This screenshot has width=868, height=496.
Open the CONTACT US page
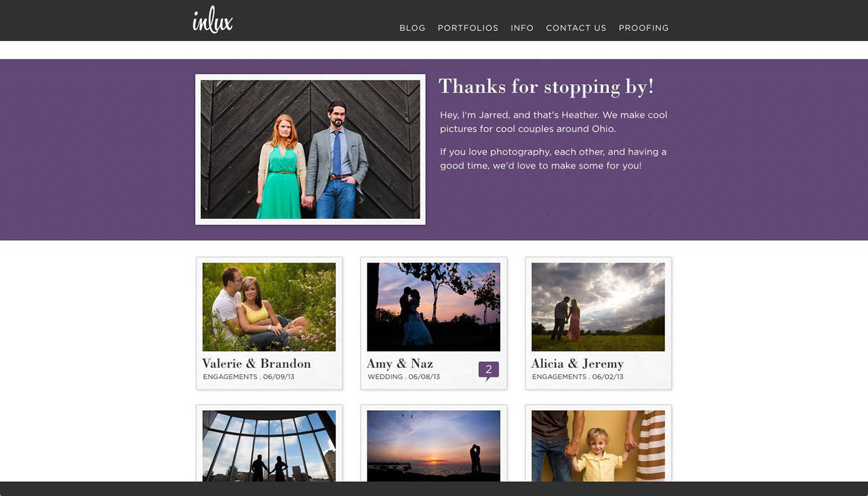(x=576, y=28)
